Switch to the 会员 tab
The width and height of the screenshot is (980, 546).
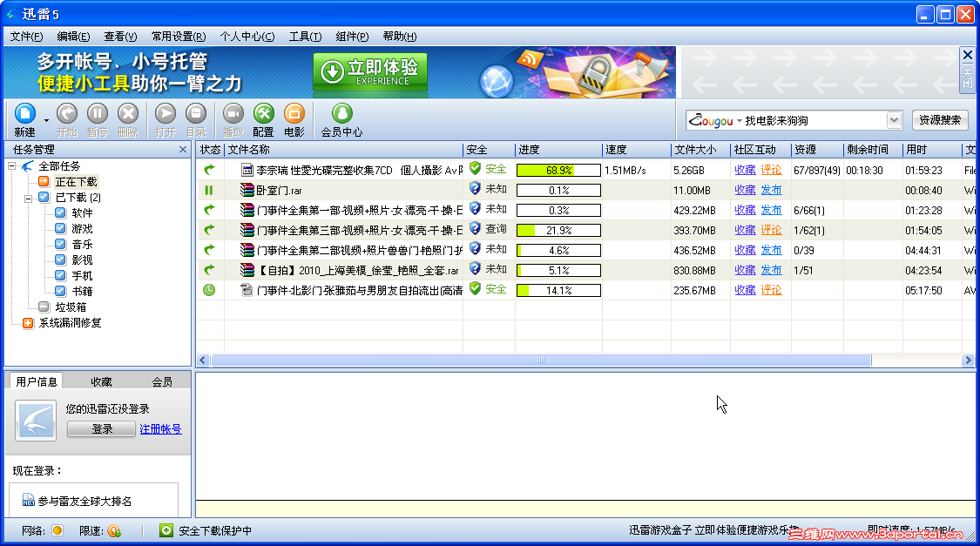click(x=162, y=381)
